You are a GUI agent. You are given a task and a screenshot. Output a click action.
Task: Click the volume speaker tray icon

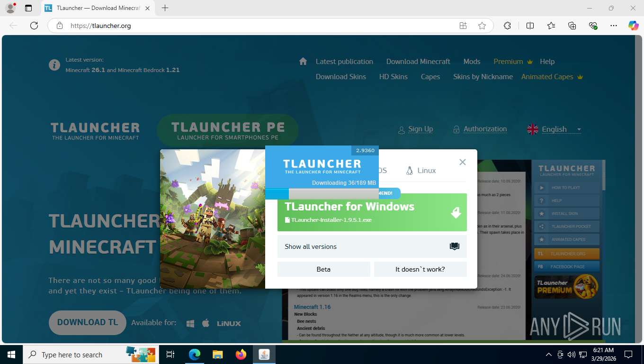(x=571, y=355)
